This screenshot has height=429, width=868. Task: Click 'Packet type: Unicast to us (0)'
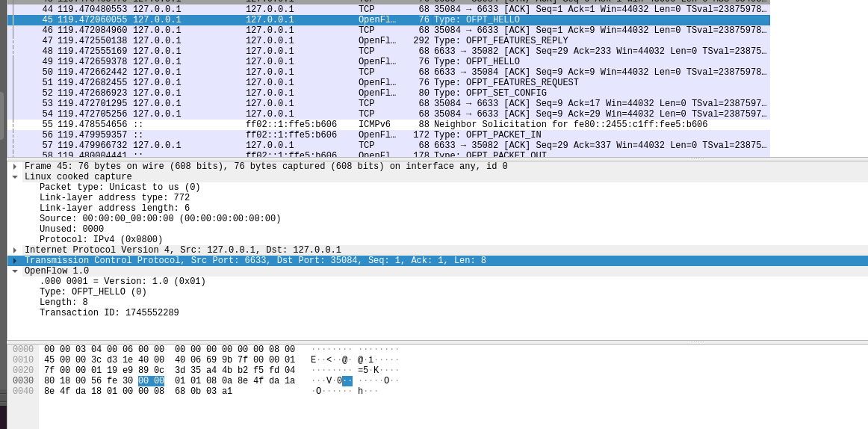120,188
